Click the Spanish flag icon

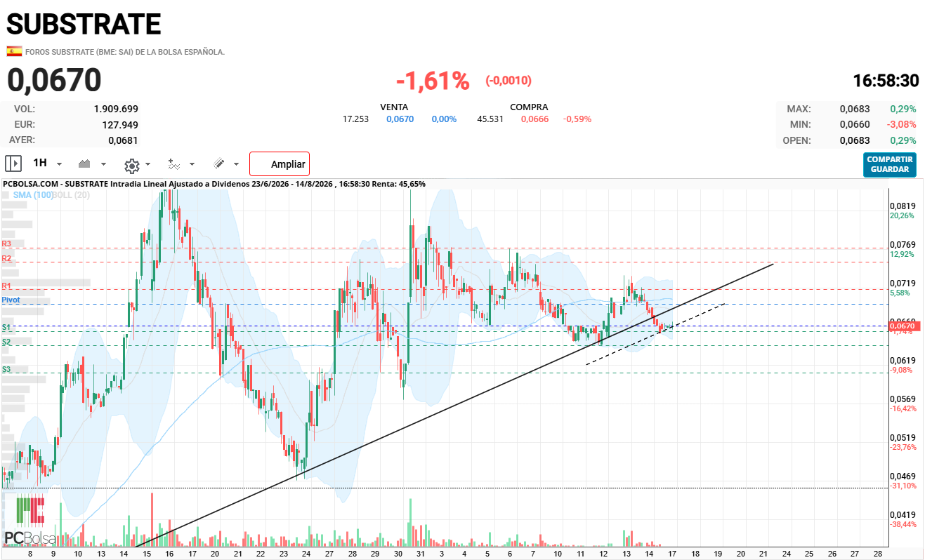(14, 51)
